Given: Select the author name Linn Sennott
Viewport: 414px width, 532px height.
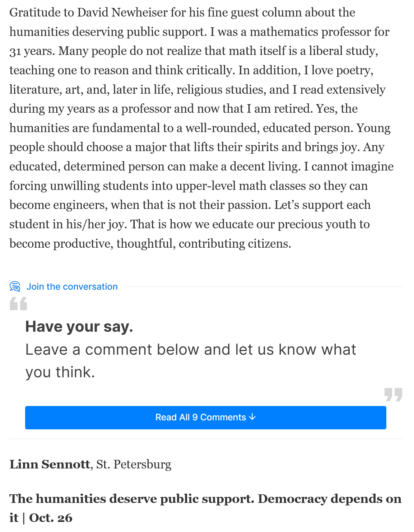Looking at the screenshot, I should [50, 464].
